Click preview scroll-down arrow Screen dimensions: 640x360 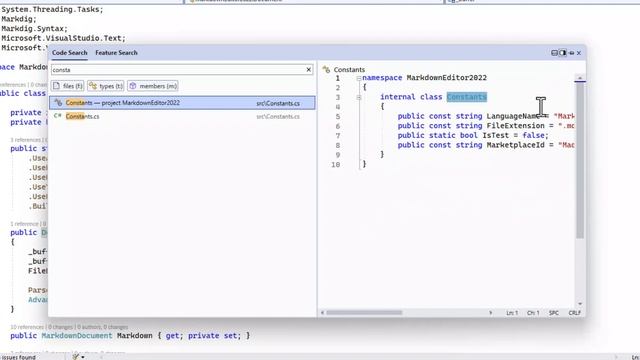pos(580,304)
